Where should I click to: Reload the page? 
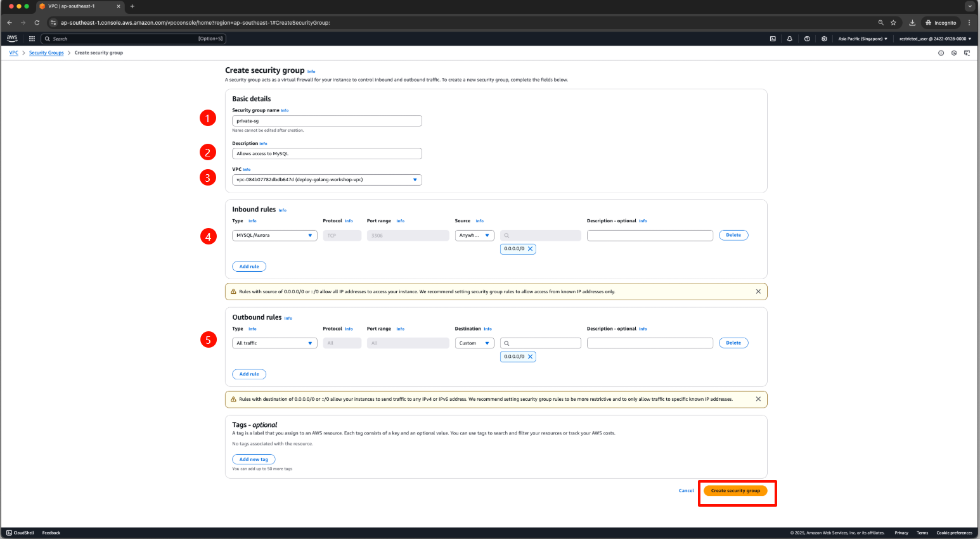pyautogui.click(x=37, y=23)
